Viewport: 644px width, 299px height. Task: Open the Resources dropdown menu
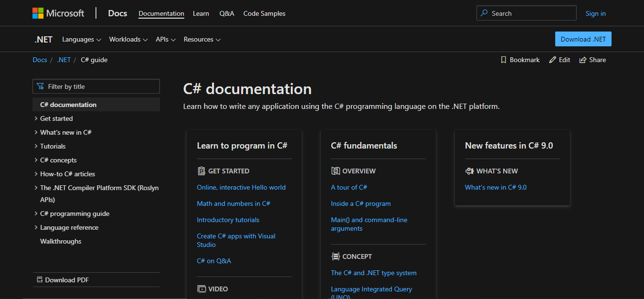[202, 40]
